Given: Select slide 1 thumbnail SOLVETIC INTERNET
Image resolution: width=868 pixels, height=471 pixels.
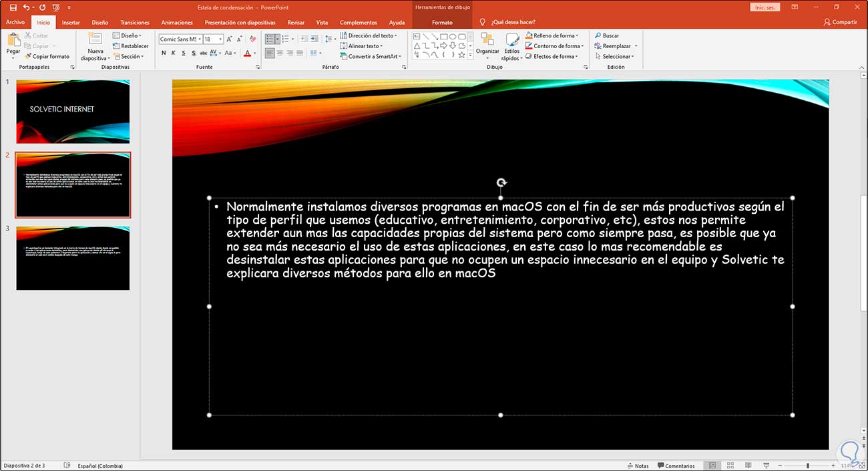Looking at the screenshot, I should pyautogui.click(x=73, y=112).
